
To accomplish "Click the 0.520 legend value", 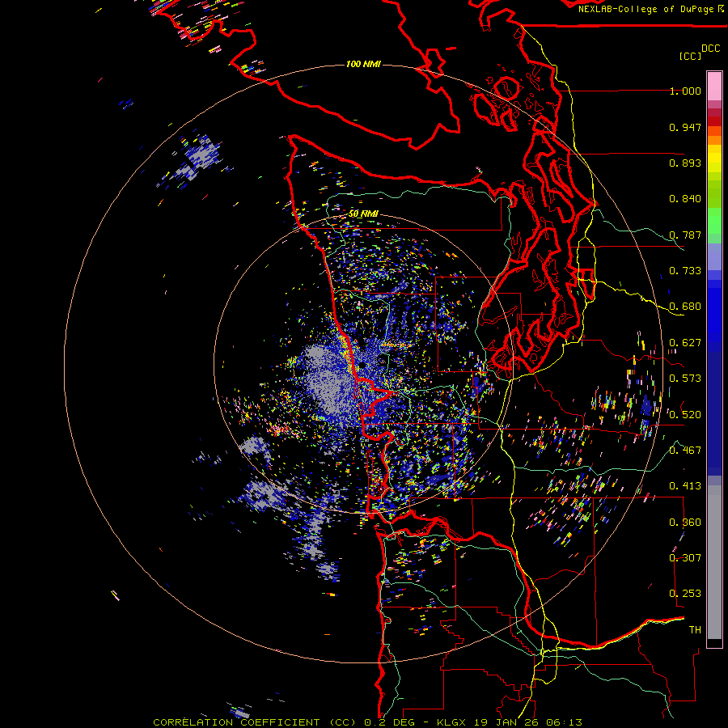I will point(685,414).
